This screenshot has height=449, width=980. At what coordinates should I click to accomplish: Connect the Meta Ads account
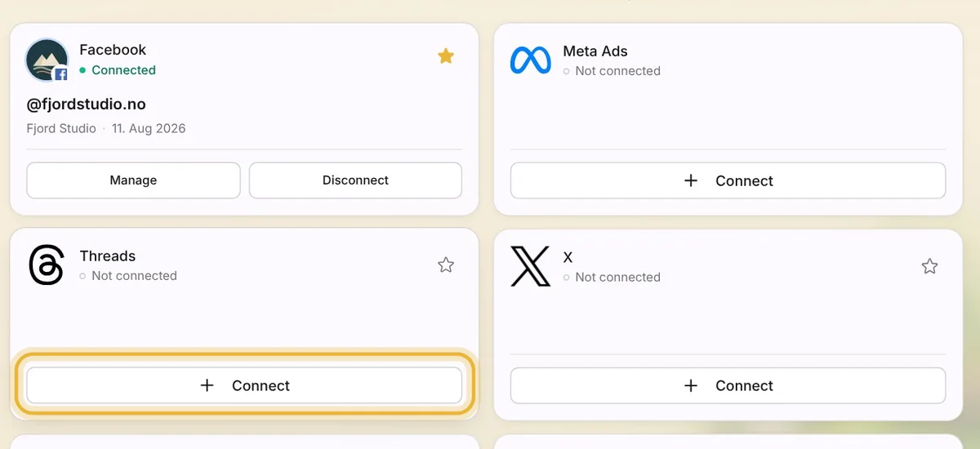point(728,180)
